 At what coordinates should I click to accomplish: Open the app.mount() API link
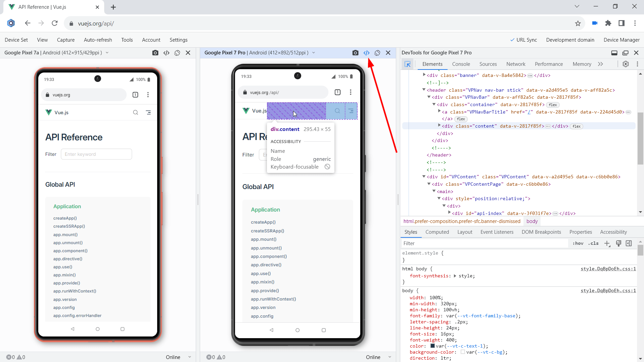(263, 239)
